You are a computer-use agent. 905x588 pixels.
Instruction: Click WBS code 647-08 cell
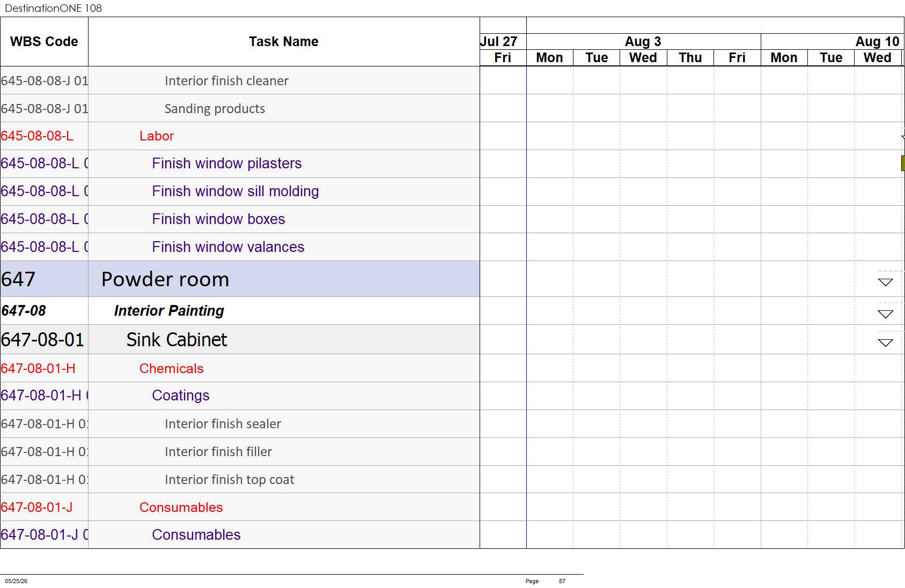(44, 311)
